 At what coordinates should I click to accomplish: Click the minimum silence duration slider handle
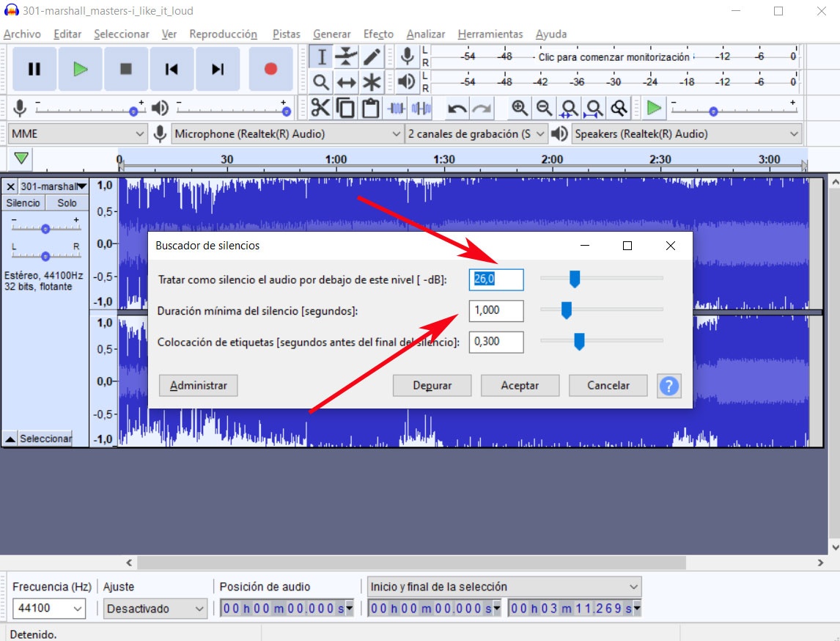tap(567, 309)
